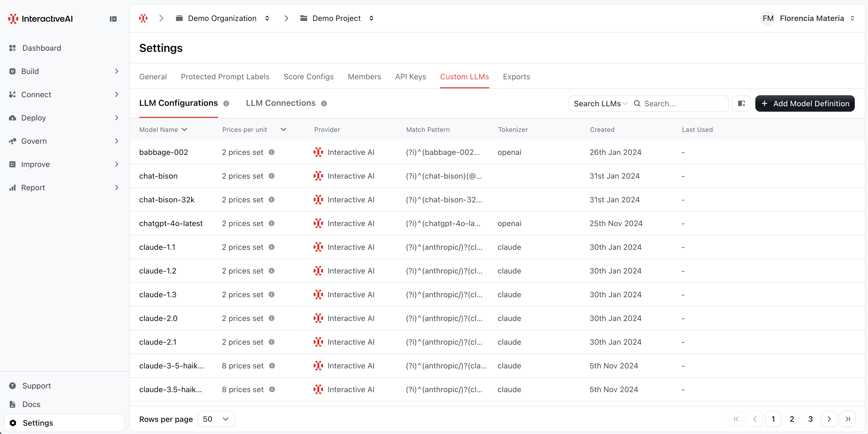Image resolution: width=868 pixels, height=434 pixels.
Task: Open Rows per page dropdown
Action: (216, 419)
